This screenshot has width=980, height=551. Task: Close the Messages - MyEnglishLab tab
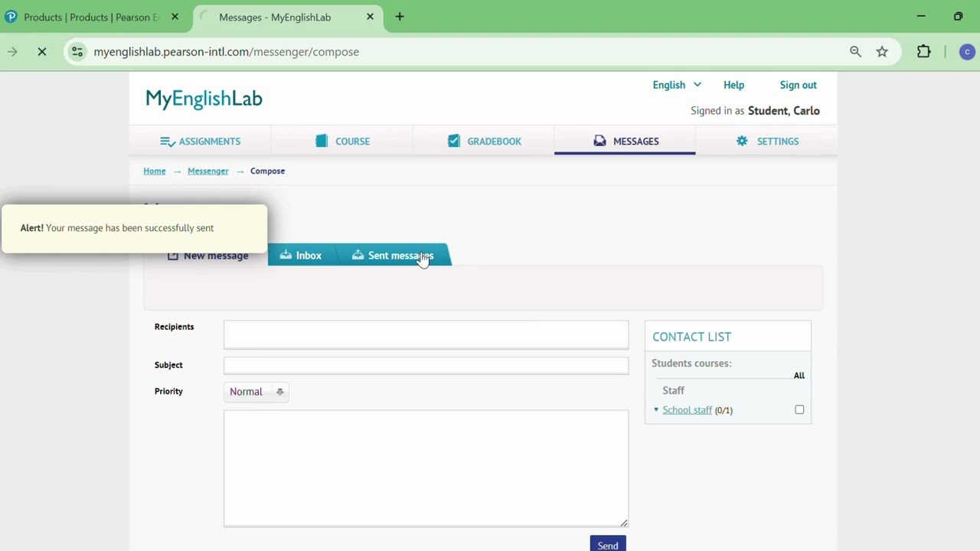pos(370,17)
